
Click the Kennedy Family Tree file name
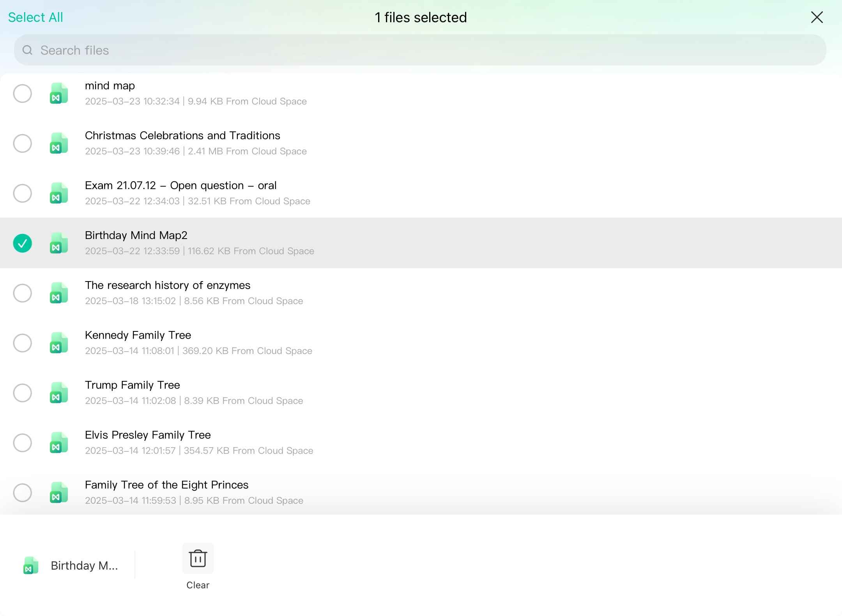(138, 335)
